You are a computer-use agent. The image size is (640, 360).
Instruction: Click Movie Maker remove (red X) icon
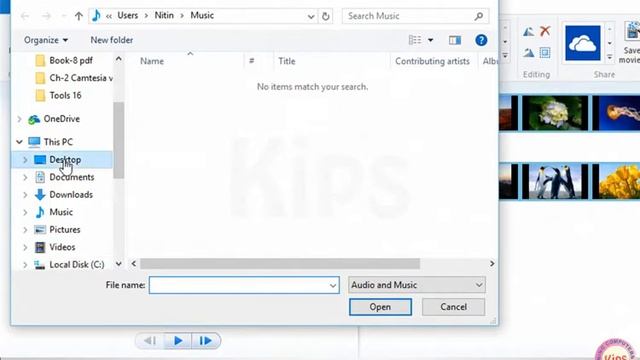[545, 31]
